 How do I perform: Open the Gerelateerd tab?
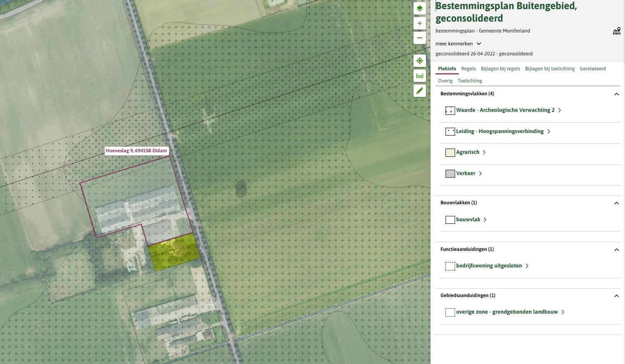point(593,69)
